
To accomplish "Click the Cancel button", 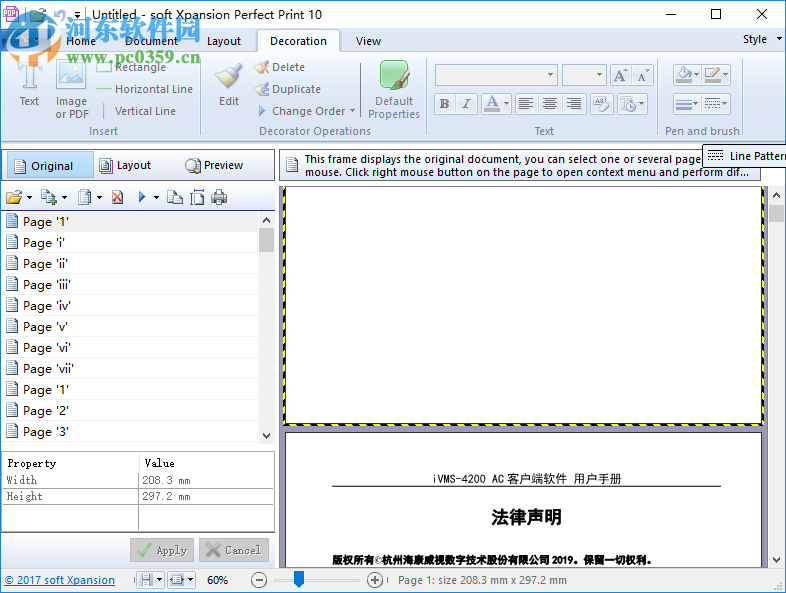I will pos(234,550).
